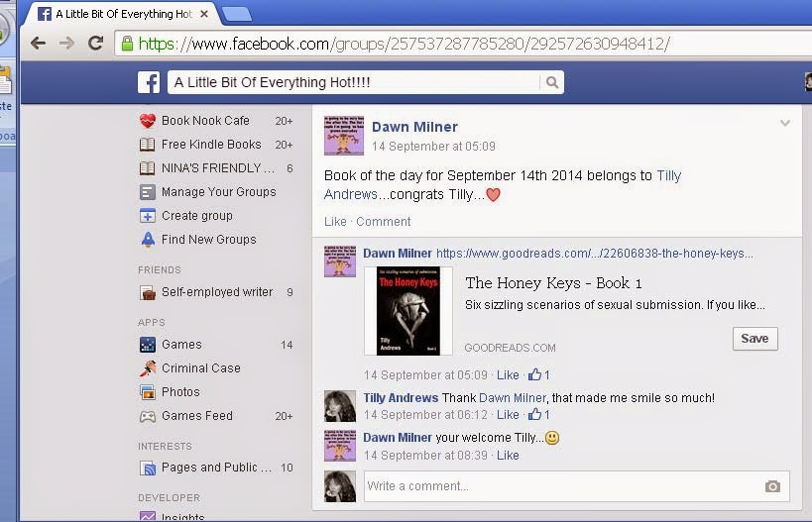This screenshot has height=522, width=812.
Task: Click the Games sidebar label
Action: pyautogui.click(x=181, y=345)
